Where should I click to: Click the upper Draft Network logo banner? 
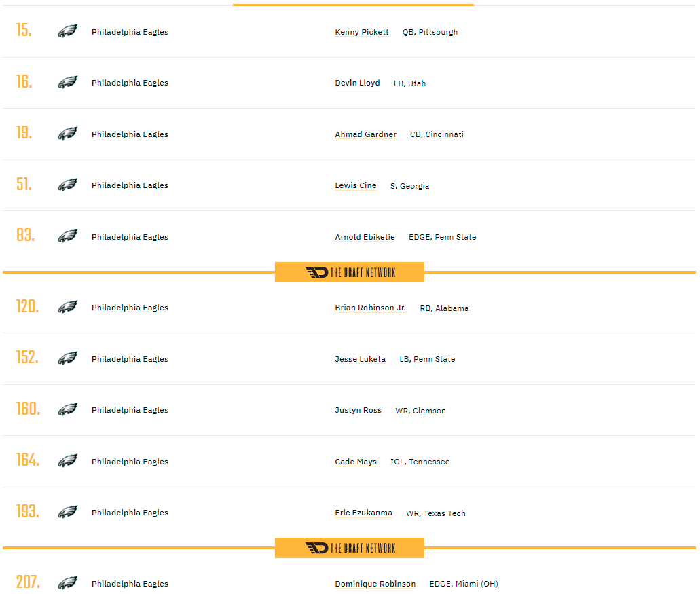350,272
